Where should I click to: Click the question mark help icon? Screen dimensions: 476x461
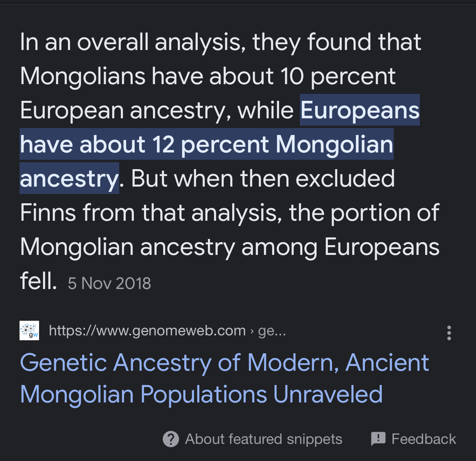click(170, 439)
